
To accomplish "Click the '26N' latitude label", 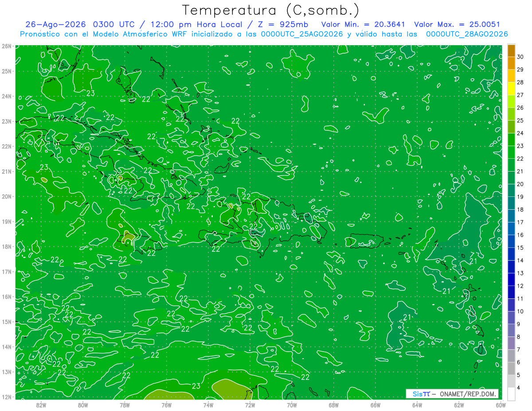I will point(6,46).
